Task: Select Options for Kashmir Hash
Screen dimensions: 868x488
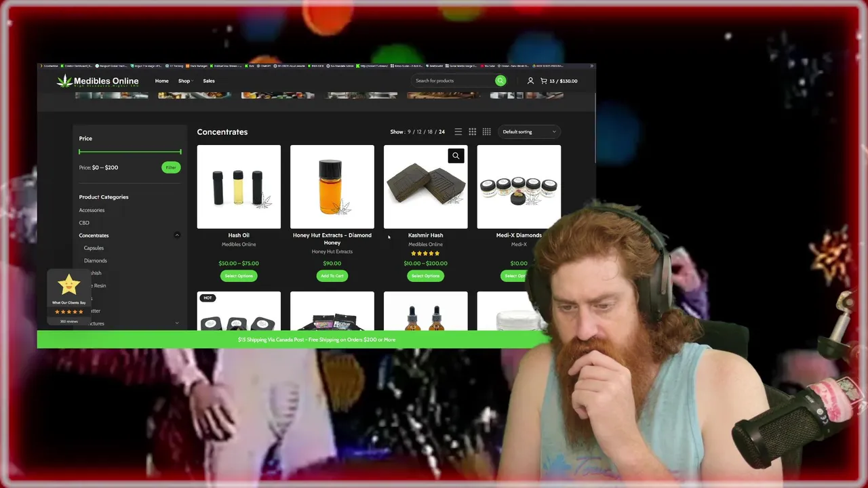Action: (426, 276)
